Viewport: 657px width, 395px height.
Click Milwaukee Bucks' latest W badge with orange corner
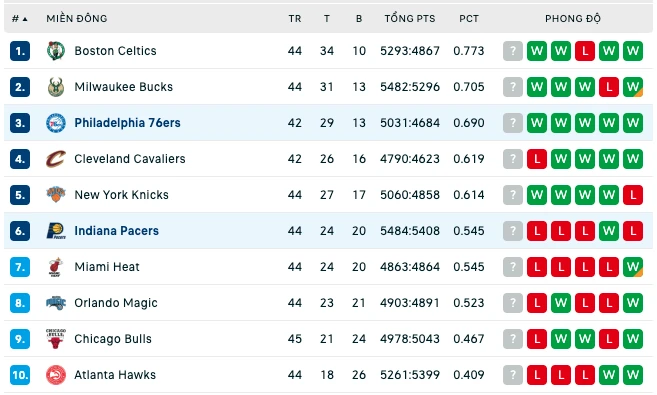(x=633, y=87)
